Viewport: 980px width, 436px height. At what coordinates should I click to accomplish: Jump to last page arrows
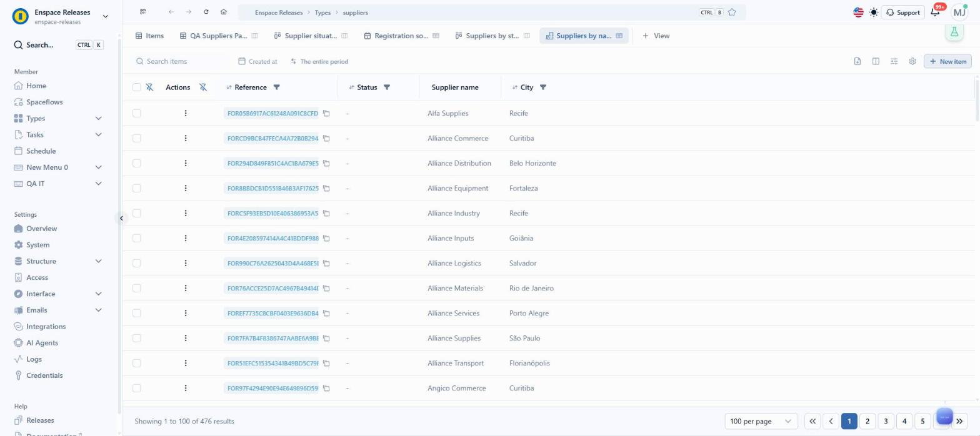click(959, 421)
